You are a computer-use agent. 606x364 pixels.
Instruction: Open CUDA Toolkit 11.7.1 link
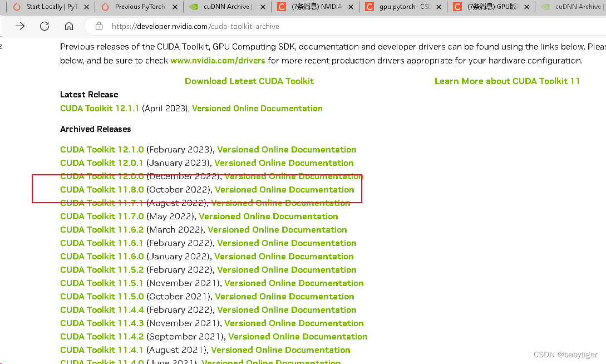(x=101, y=203)
